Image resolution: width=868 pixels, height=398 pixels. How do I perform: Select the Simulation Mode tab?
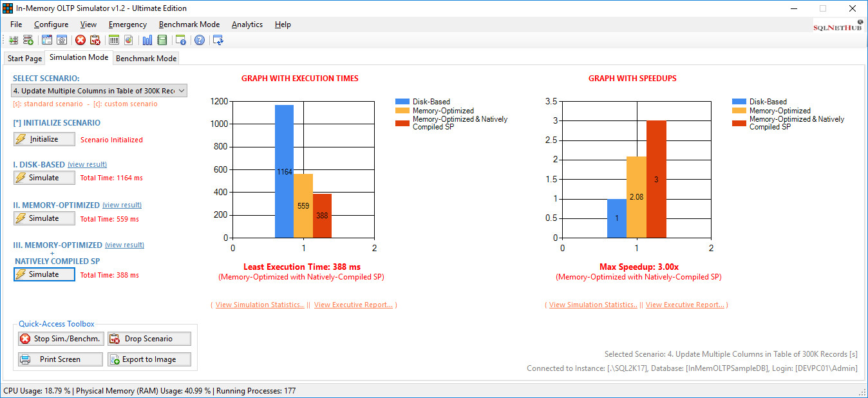(79, 57)
